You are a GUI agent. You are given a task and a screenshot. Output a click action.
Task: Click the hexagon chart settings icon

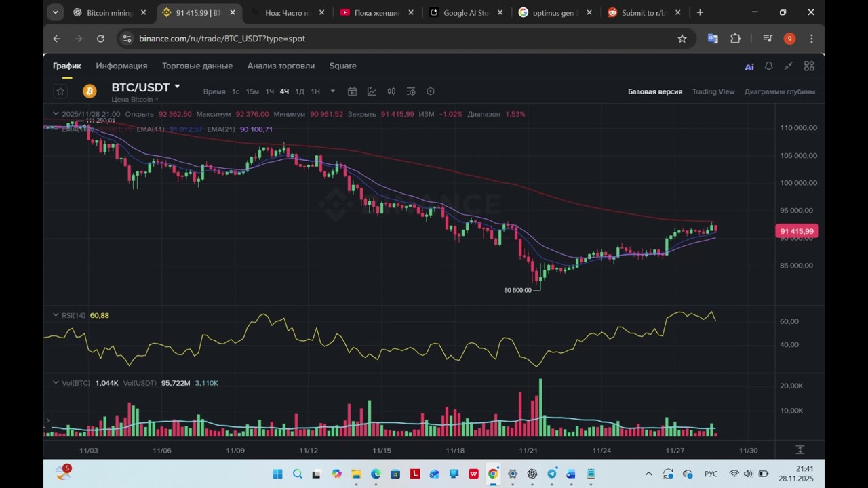click(431, 91)
